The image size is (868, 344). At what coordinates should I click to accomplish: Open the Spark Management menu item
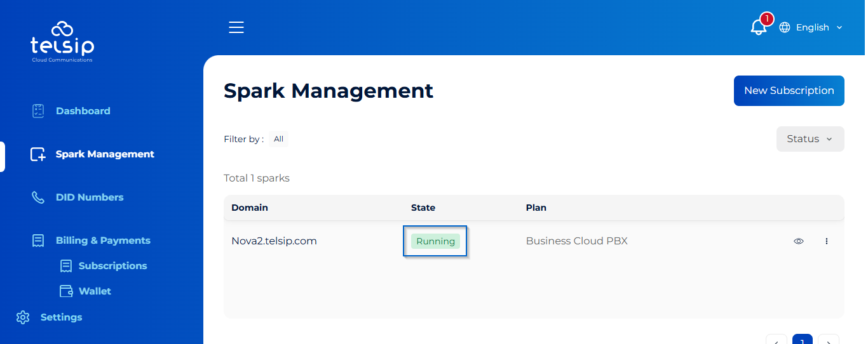click(105, 154)
